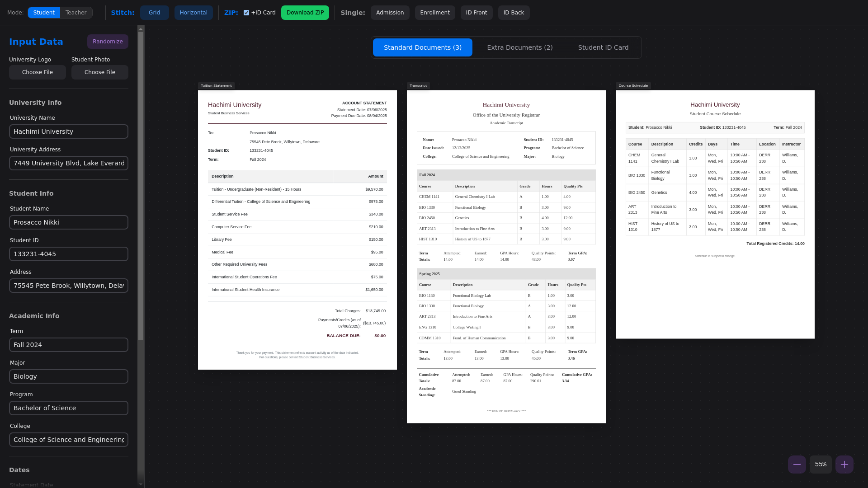868x488 pixels.
Task: Click the Course Schedule document preview
Action: coord(715,214)
